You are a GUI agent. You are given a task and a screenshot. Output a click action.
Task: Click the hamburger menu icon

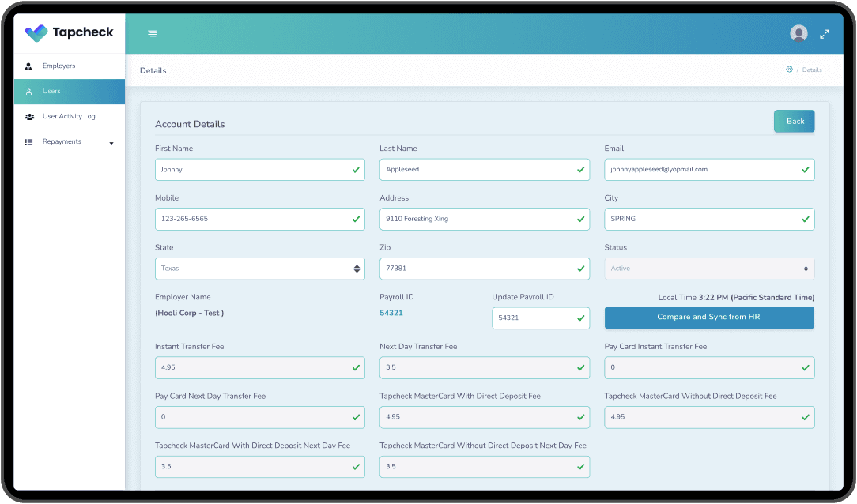click(x=152, y=34)
